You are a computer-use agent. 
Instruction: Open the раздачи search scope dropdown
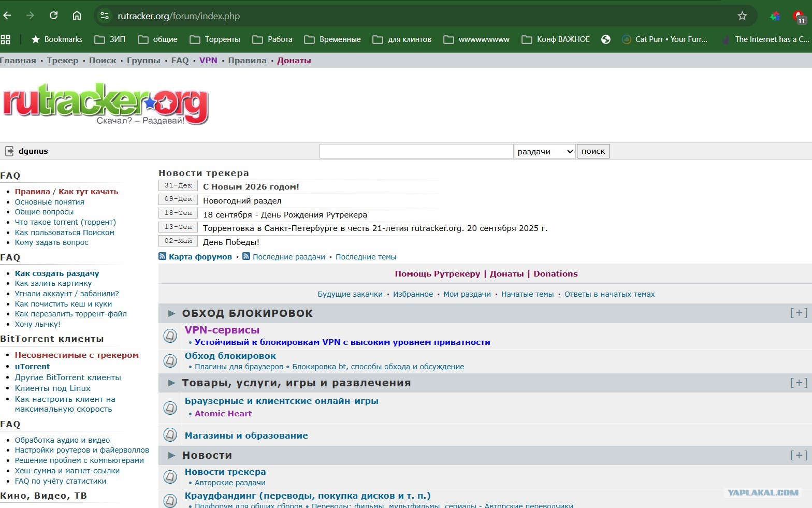point(545,151)
